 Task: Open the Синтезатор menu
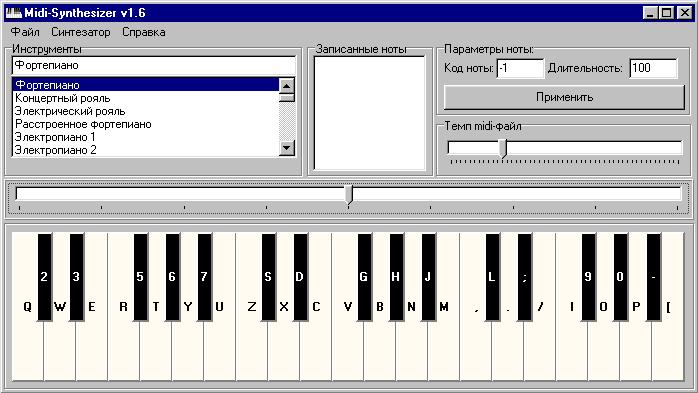click(81, 32)
